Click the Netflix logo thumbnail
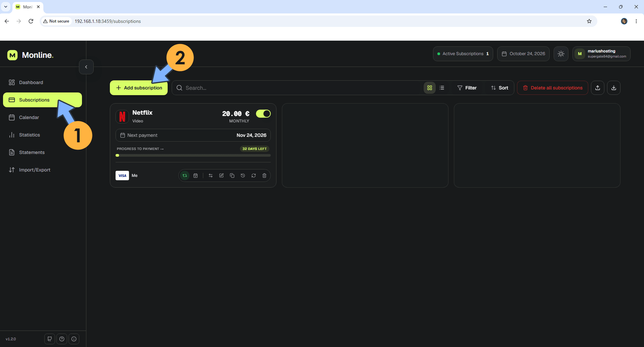 [122, 116]
